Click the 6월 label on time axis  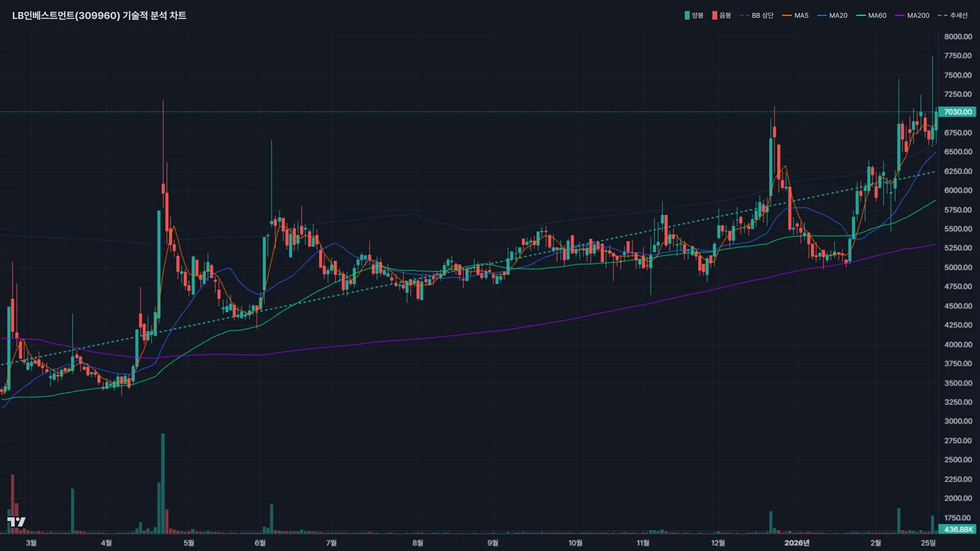pyautogui.click(x=260, y=543)
